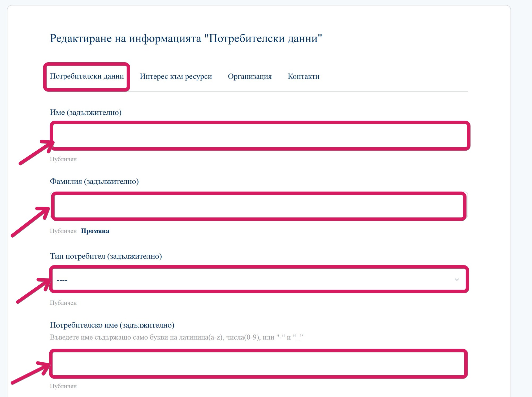The height and width of the screenshot is (397, 532).
Task: Click Публичен text under Потребителско име field
Action: point(63,386)
